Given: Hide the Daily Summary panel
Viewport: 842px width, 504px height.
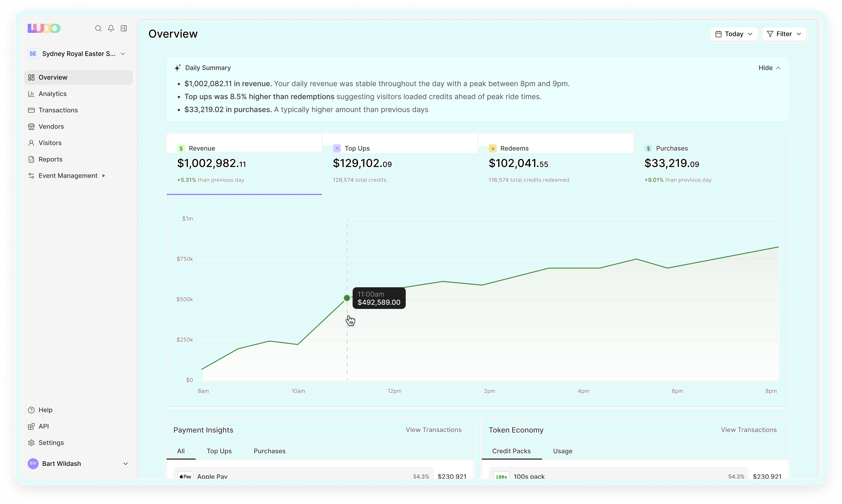Looking at the screenshot, I should click(769, 68).
